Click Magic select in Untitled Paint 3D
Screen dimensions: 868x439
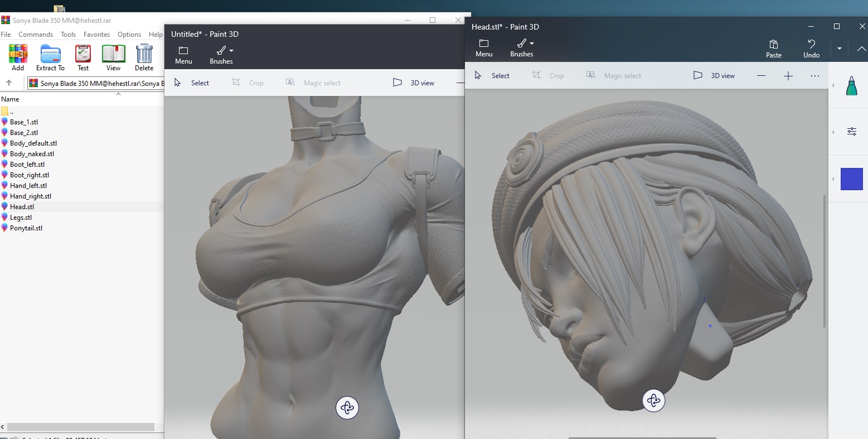(313, 83)
